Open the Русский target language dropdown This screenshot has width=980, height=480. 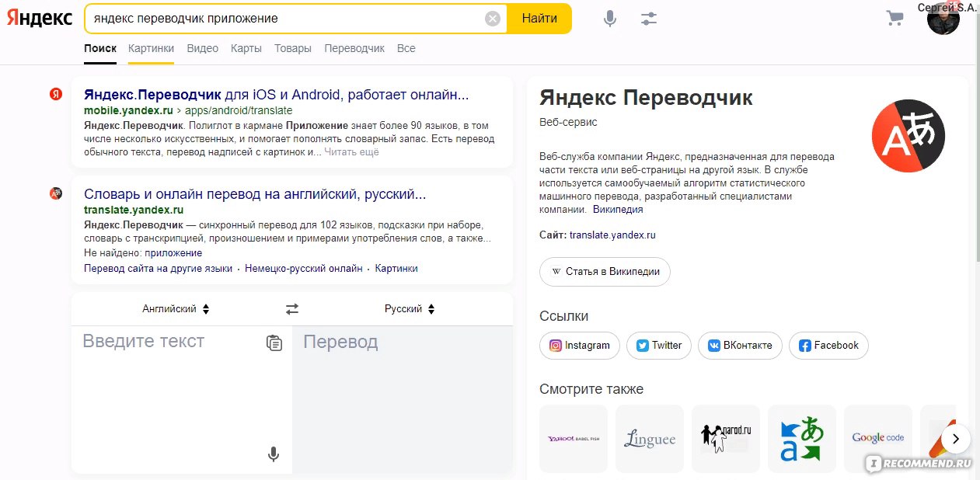pyautogui.click(x=410, y=309)
